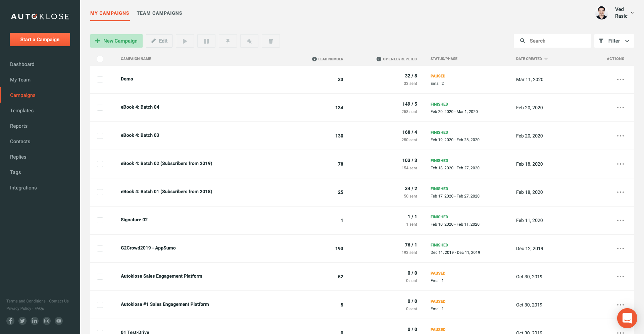Toggle the select-all campaigns checkbox
644x334 pixels.
coord(100,59)
